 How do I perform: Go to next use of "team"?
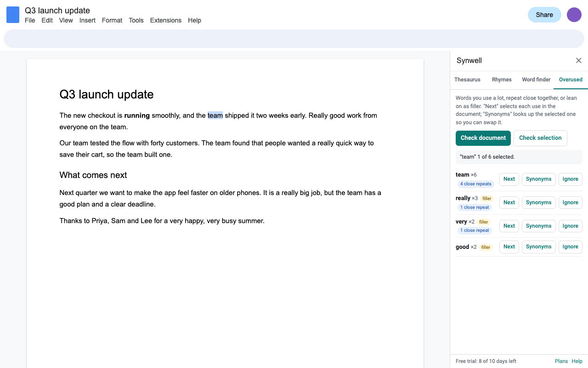pos(509,179)
